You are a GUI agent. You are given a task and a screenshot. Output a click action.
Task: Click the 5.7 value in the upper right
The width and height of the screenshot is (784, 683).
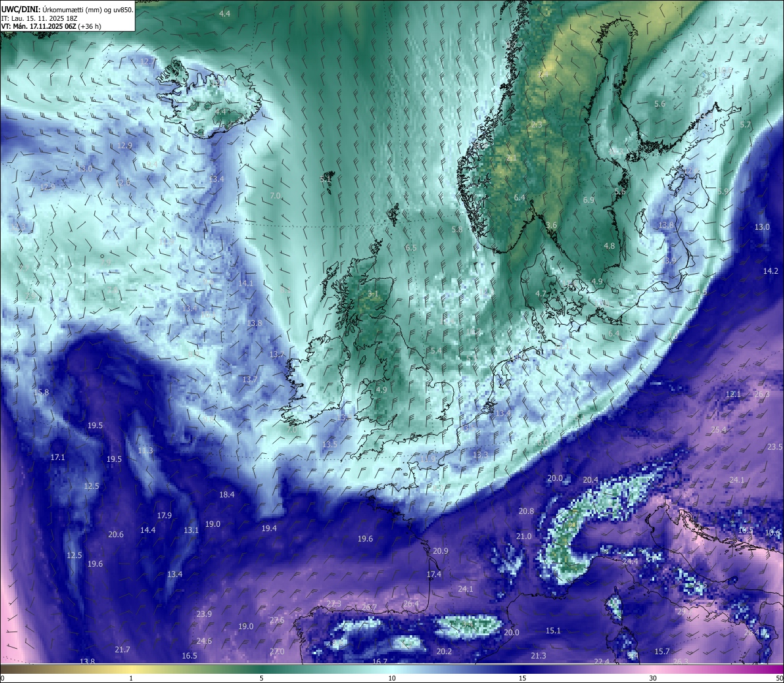pos(745,124)
